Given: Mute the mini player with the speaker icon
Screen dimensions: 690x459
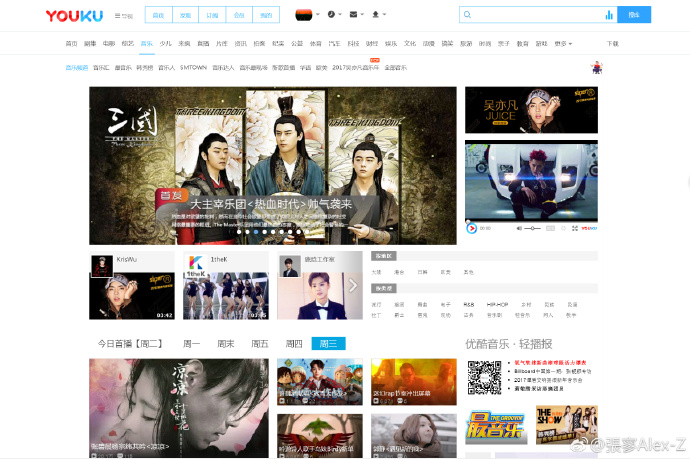Looking at the screenshot, I should (x=519, y=228).
